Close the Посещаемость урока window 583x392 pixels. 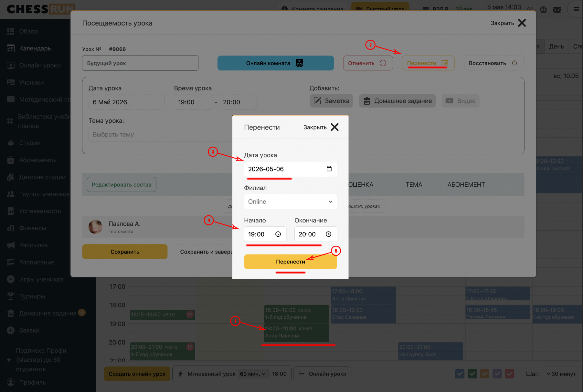click(x=522, y=23)
